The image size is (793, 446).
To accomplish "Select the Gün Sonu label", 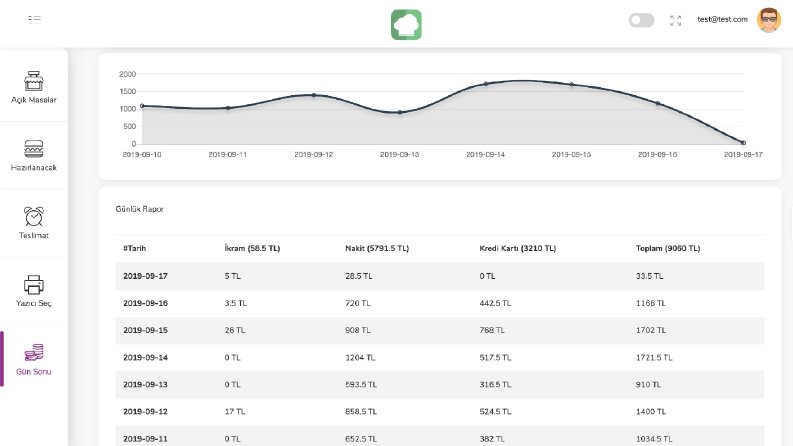I will click(34, 371).
